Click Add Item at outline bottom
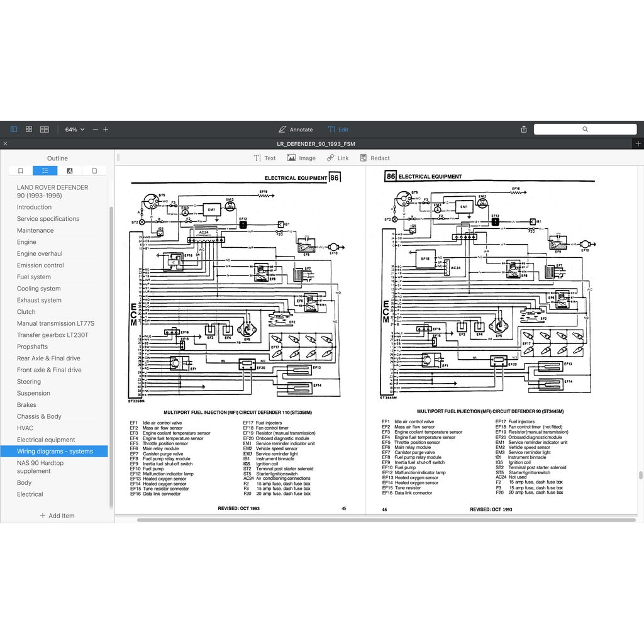 [x=57, y=516]
